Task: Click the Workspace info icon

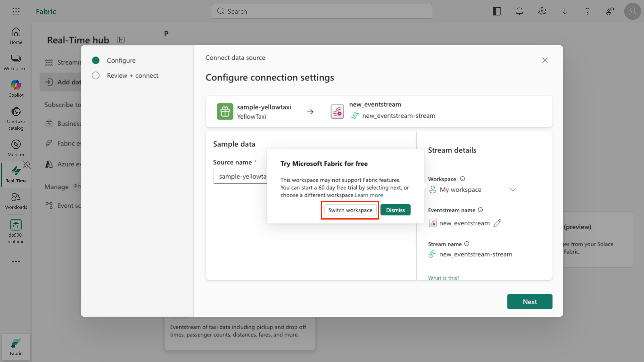Action: [462, 178]
